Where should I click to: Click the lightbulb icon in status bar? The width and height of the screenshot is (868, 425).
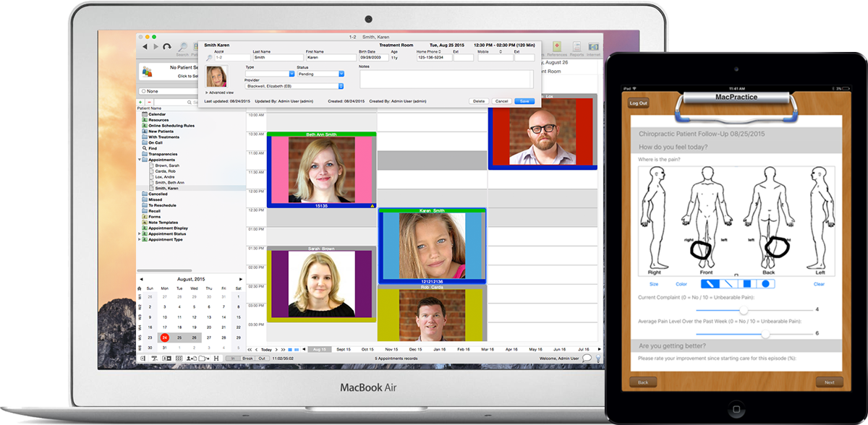[598, 358]
